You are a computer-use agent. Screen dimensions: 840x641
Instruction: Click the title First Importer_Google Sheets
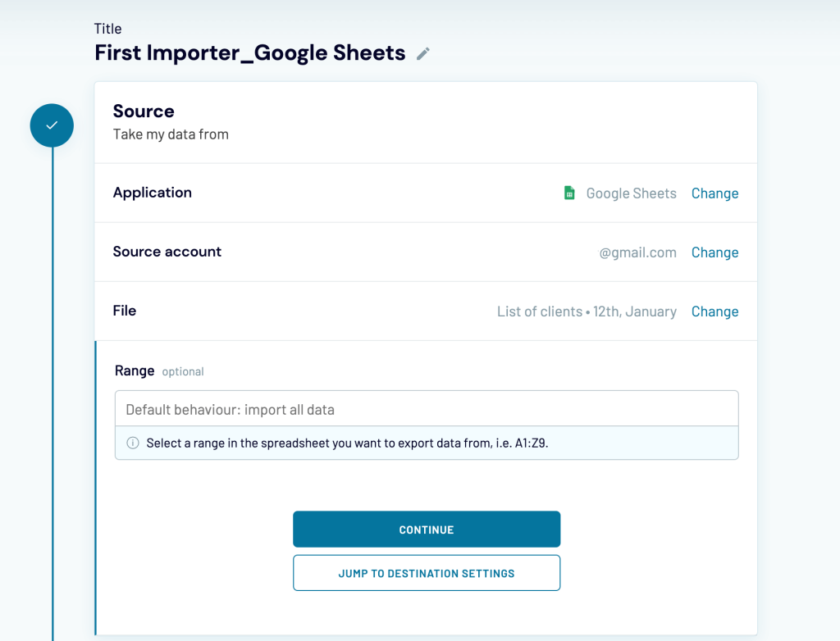point(249,52)
